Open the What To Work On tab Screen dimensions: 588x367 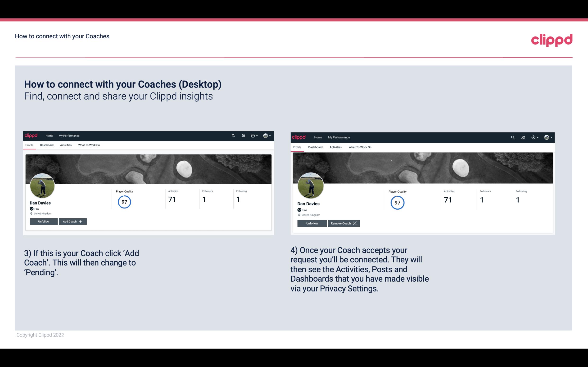88,145
